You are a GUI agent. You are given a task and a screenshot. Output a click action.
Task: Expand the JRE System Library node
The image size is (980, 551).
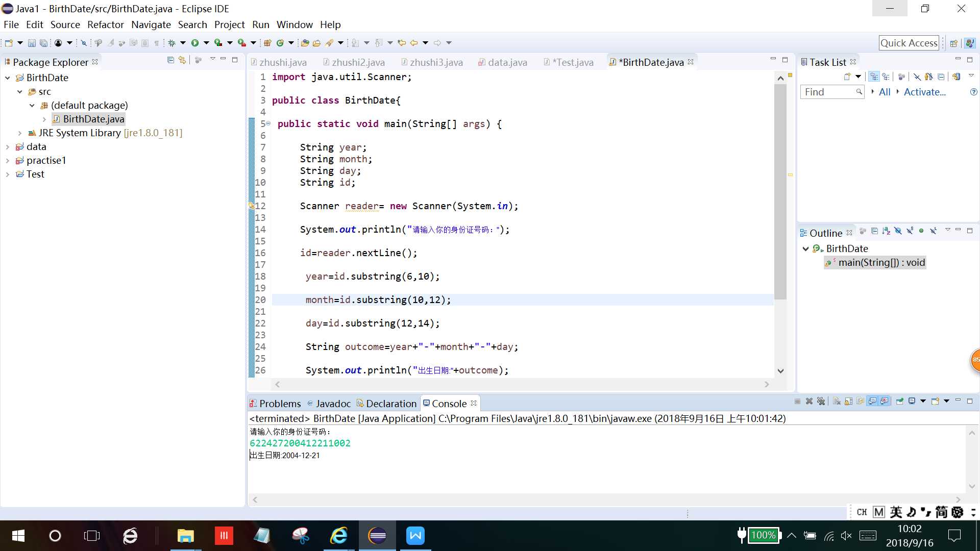coord(20,133)
